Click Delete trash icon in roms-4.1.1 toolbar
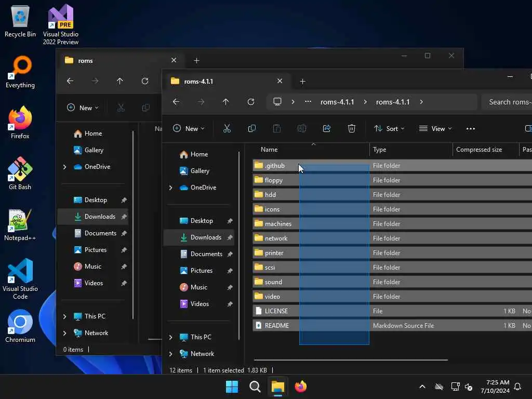 (x=352, y=129)
